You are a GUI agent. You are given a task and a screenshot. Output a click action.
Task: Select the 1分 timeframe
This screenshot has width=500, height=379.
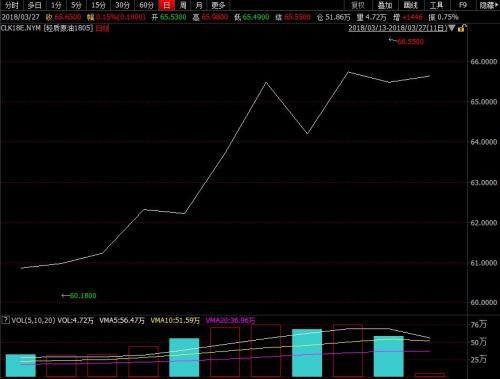(x=56, y=5)
